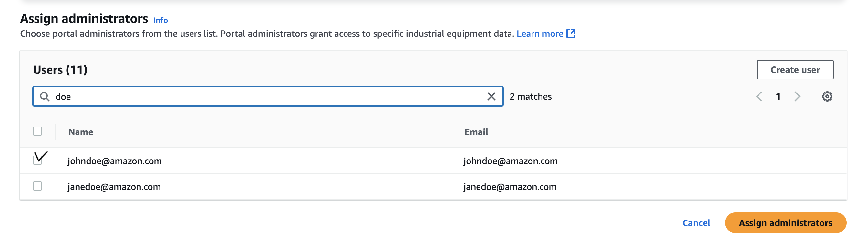Click the external link icon beside Learn more
This screenshot has height=245, width=868.
[571, 34]
